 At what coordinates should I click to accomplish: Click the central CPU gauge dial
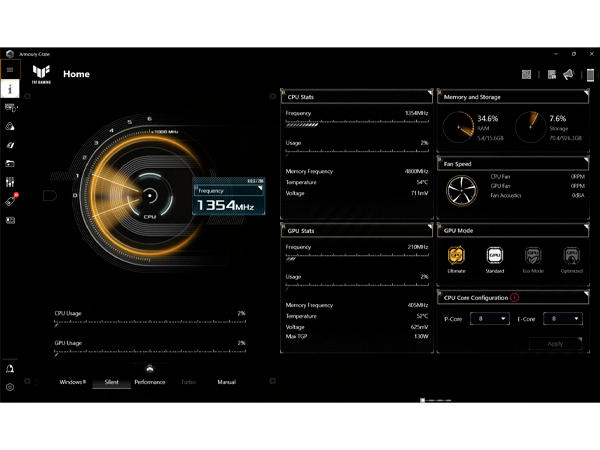pyautogui.click(x=150, y=196)
